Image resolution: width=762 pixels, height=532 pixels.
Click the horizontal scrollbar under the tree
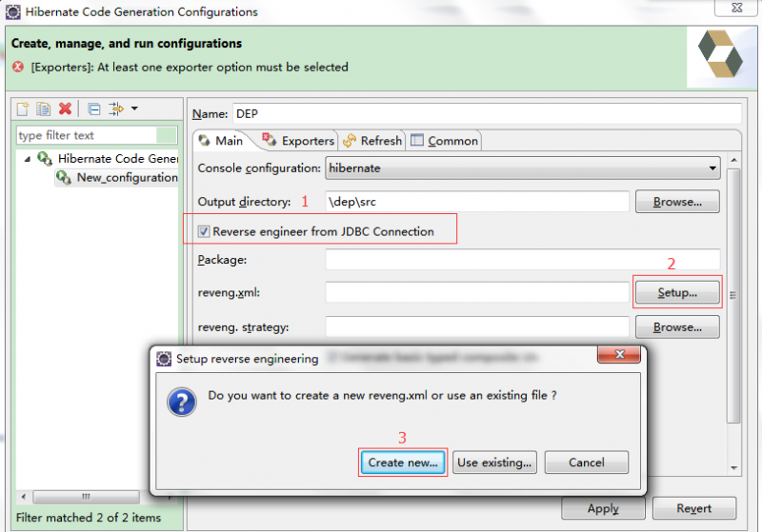tap(86, 496)
